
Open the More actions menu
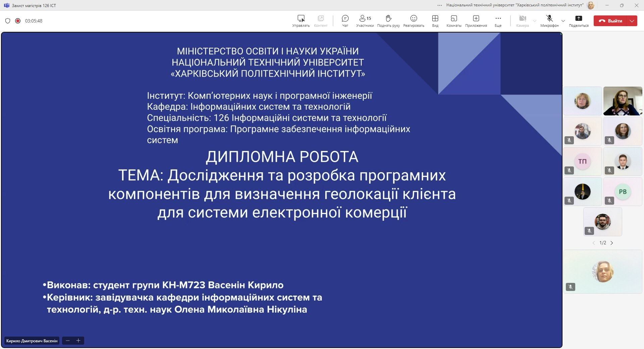(x=498, y=20)
